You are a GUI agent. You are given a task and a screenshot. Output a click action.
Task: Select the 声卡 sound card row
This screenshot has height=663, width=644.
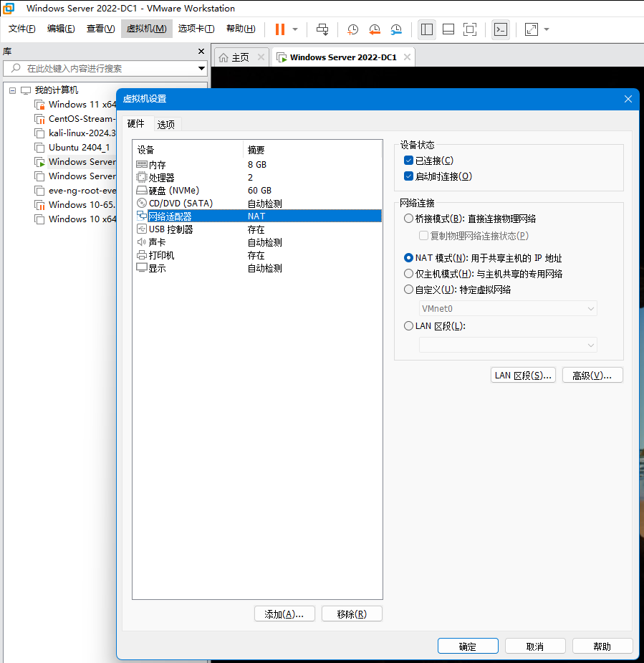pyautogui.click(x=257, y=242)
